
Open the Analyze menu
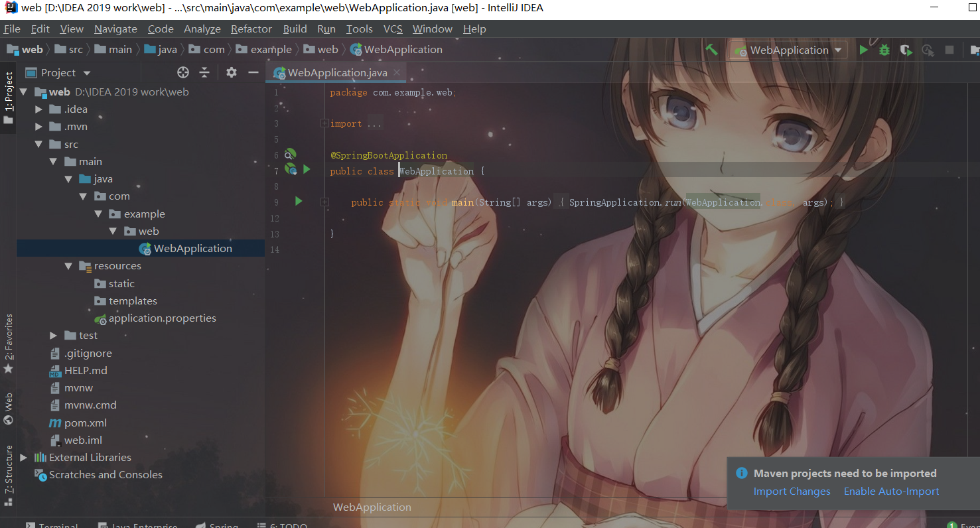[x=202, y=29]
